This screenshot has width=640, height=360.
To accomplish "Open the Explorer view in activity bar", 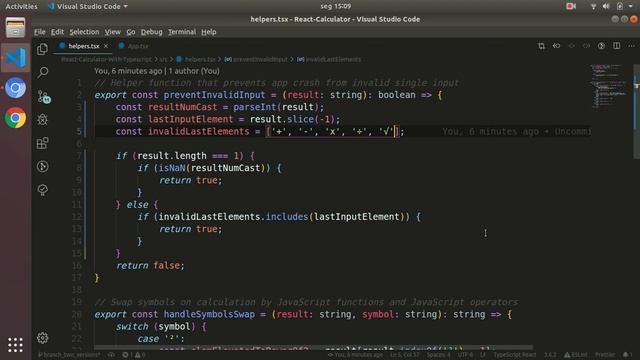I will tap(42, 49).
